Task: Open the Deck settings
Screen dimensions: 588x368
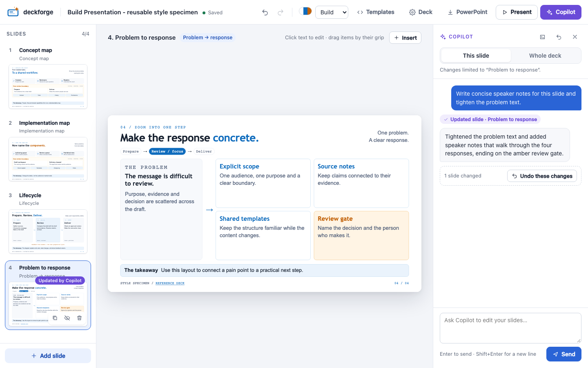Action: tap(421, 12)
